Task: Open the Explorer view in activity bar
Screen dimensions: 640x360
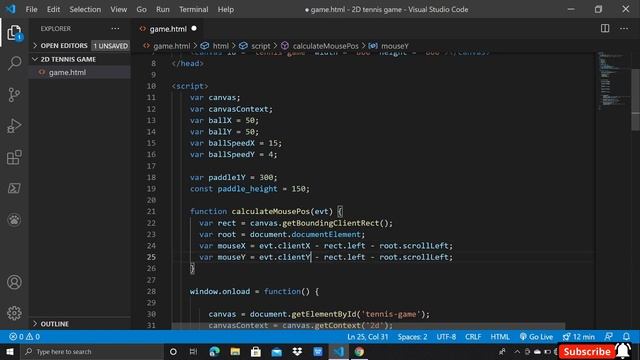Action: (14, 33)
